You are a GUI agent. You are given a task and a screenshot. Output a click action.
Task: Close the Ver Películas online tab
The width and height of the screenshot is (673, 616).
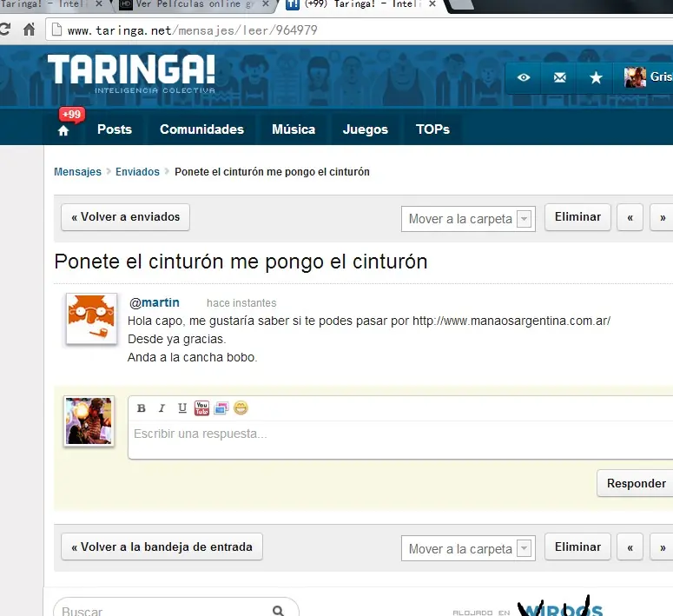(266, 4)
